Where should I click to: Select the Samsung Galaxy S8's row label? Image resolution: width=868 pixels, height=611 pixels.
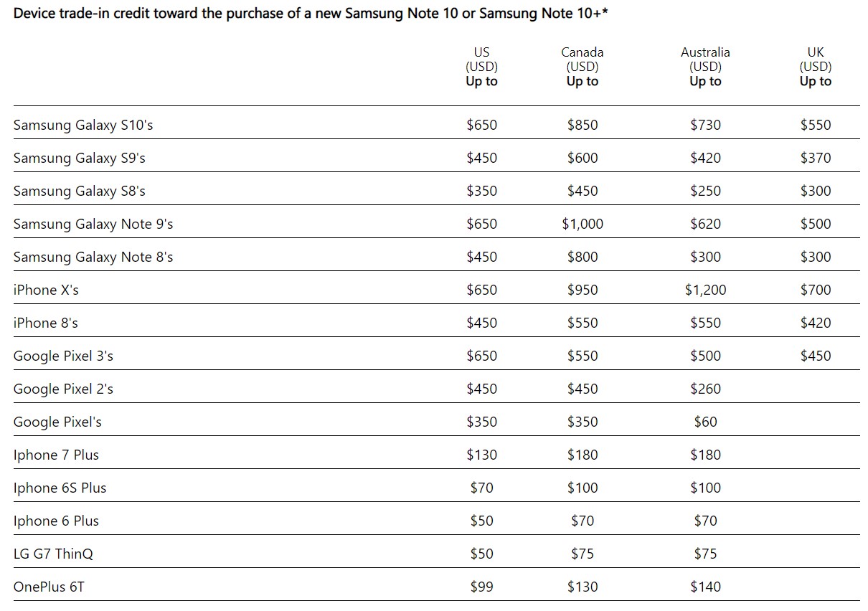(79, 191)
